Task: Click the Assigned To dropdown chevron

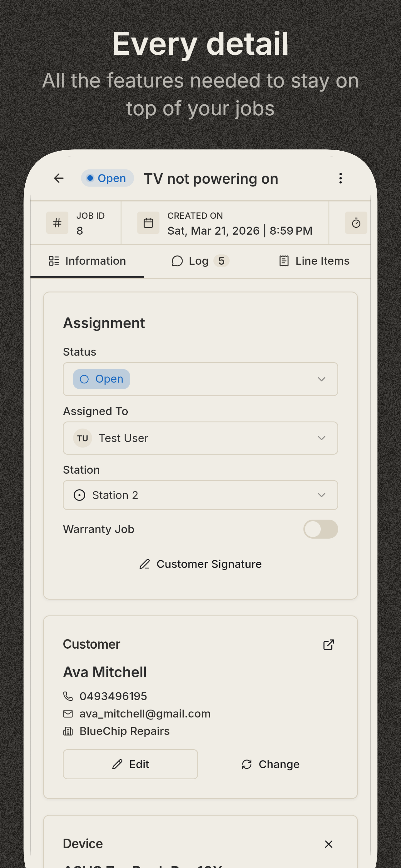Action: pos(322,438)
